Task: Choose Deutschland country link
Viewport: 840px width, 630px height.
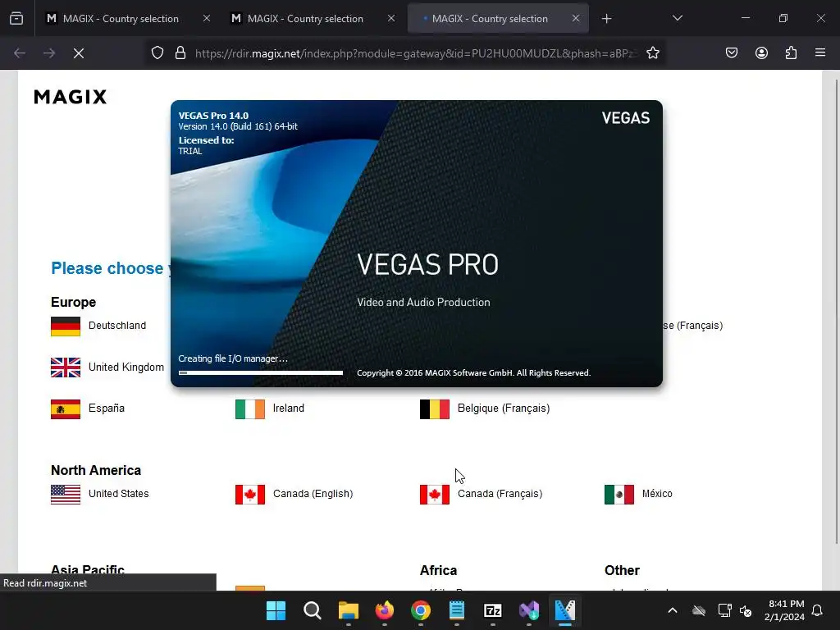Action: [x=116, y=326]
